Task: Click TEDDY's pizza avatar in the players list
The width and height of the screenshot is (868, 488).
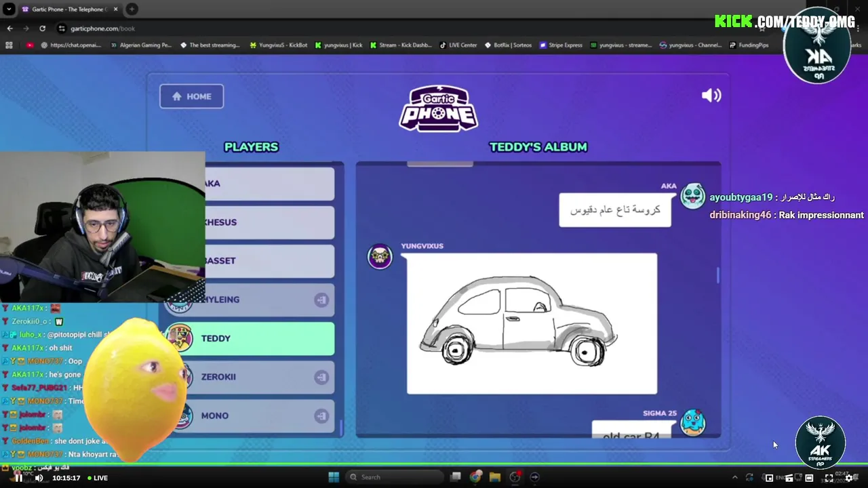Action: (180, 338)
